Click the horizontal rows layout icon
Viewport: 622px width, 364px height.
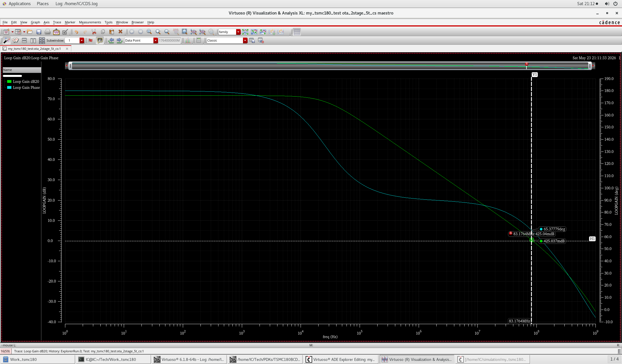point(24,40)
